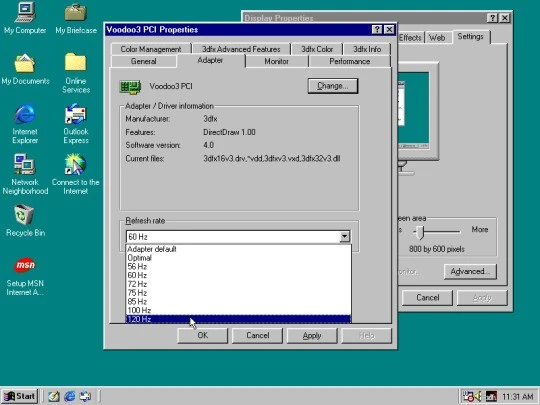
Task: Click the Task Scheduler tray icon
Action: pyautogui.click(x=468, y=396)
